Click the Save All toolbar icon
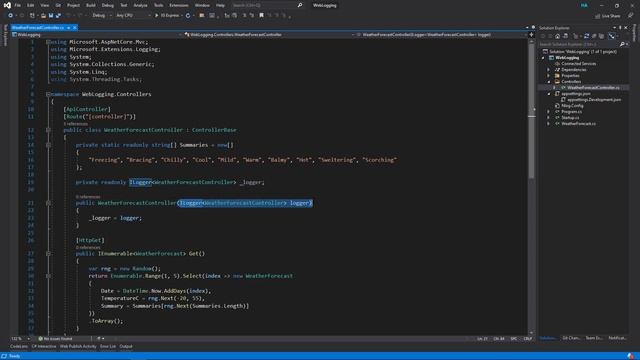The image size is (640, 360). 58,16
